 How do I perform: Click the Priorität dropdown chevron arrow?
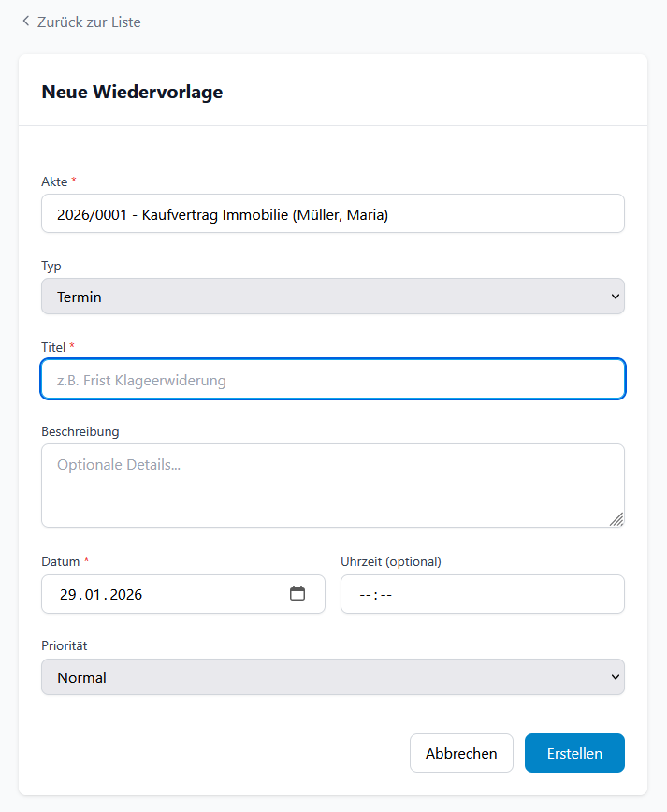(615, 676)
